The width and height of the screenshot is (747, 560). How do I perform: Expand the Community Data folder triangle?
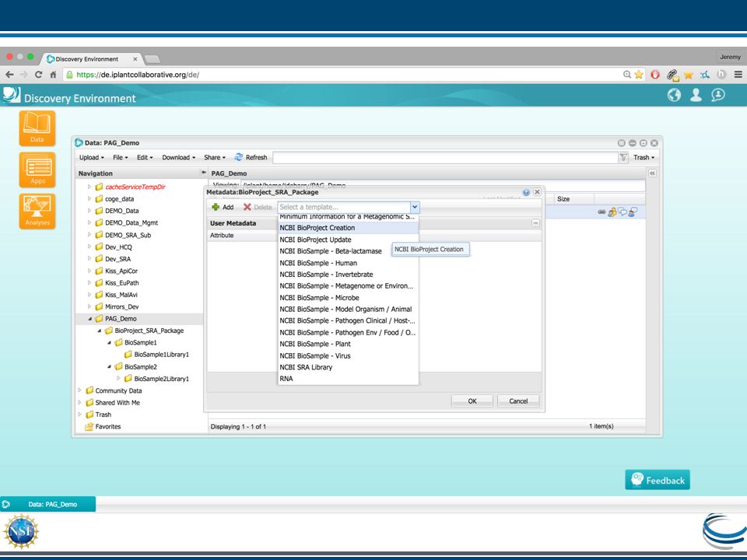79,390
